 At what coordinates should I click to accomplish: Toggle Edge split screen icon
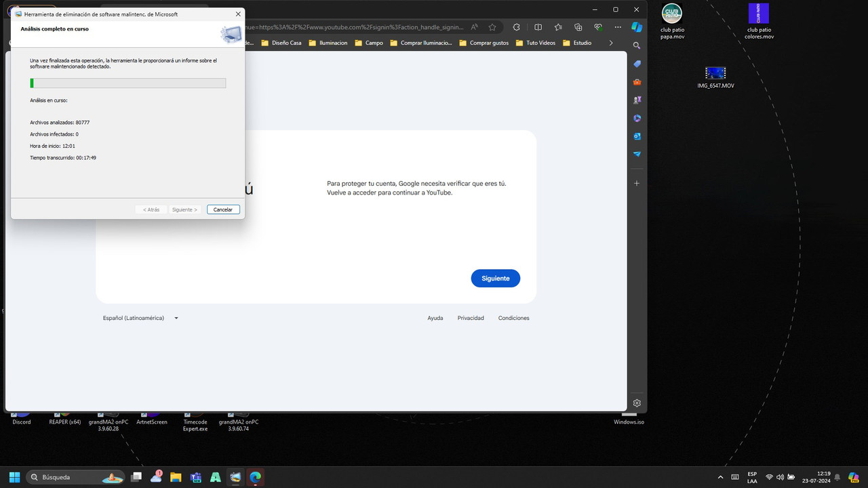click(x=538, y=27)
